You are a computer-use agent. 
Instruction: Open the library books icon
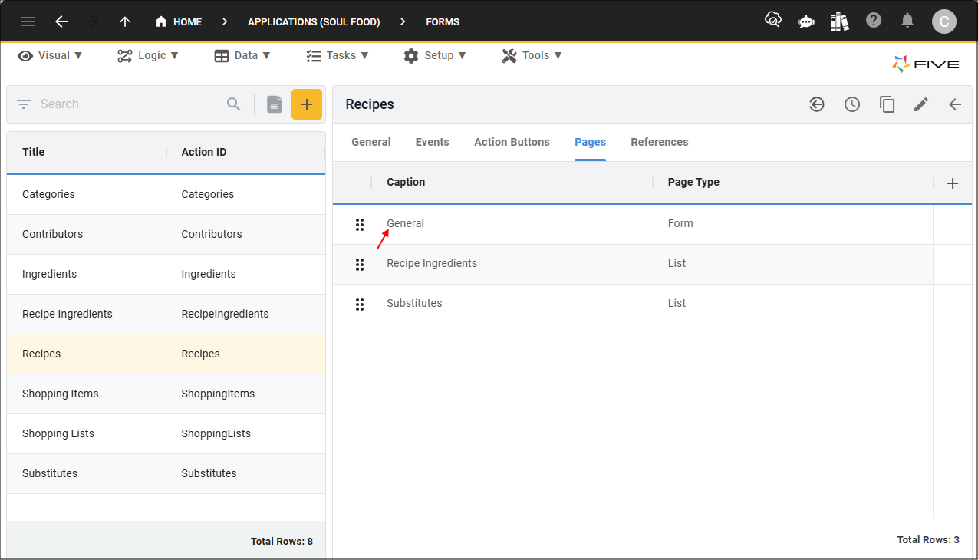coord(840,21)
